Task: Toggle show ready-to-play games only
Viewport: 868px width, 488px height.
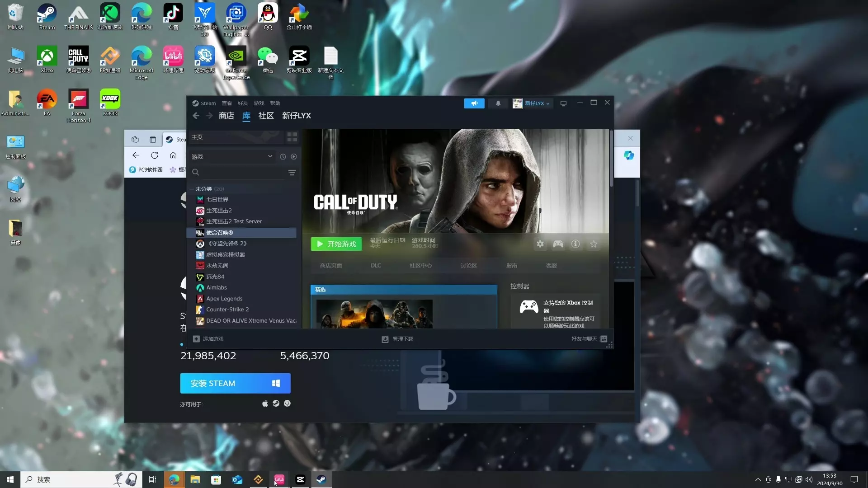Action: pos(294,157)
